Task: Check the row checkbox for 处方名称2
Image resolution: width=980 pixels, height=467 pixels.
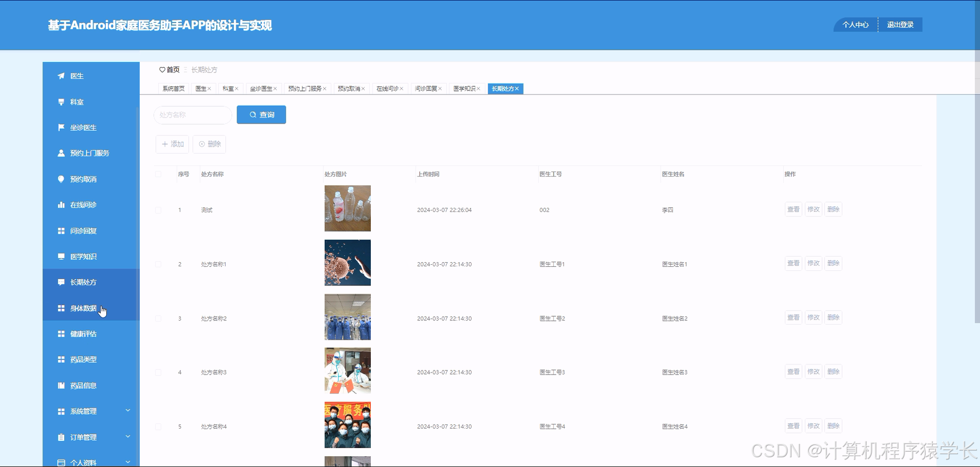Action: point(158,319)
